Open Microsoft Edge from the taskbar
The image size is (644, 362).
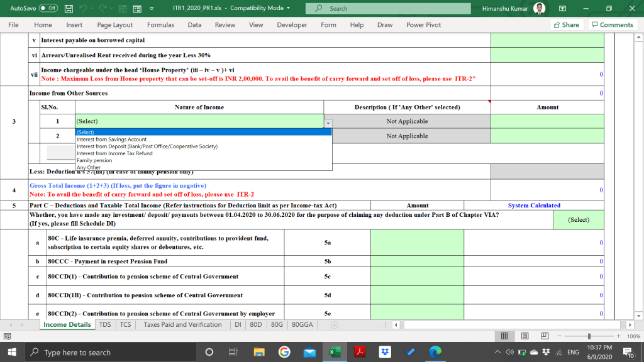(435, 352)
